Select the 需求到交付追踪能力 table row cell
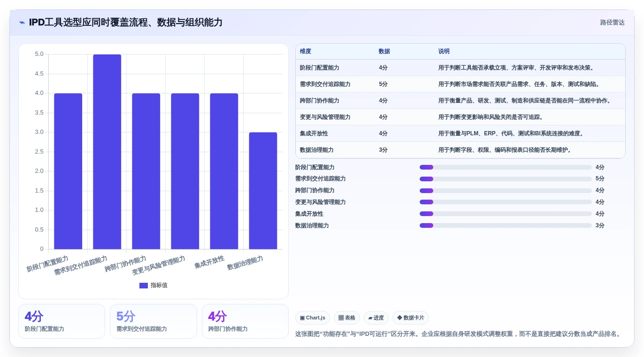 tap(325, 84)
